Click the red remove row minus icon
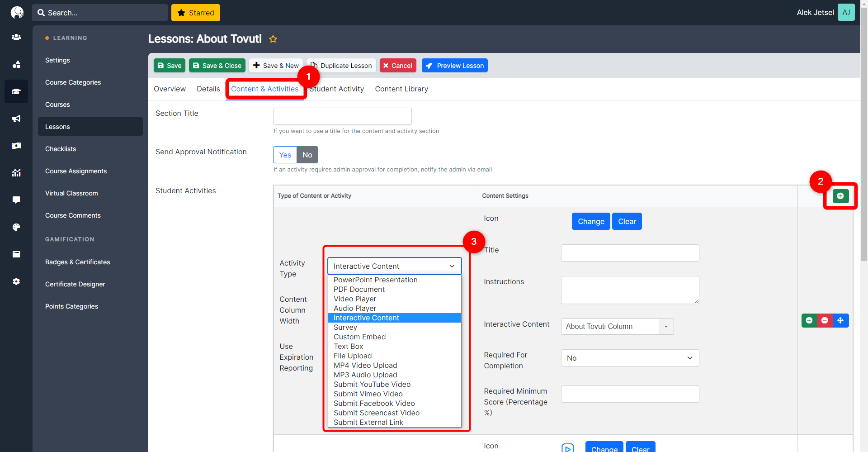 pyautogui.click(x=825, y=320)
